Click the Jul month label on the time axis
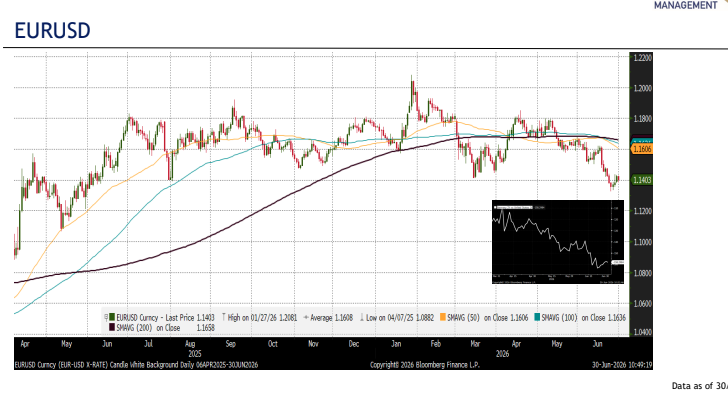Screen dimensions: 728x401 148,344
